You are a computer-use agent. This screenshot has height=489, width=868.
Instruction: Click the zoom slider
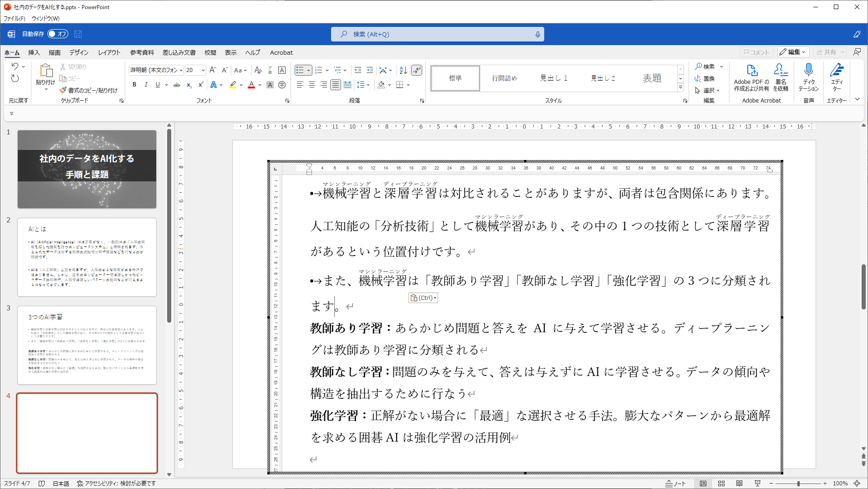pos(798,484)
